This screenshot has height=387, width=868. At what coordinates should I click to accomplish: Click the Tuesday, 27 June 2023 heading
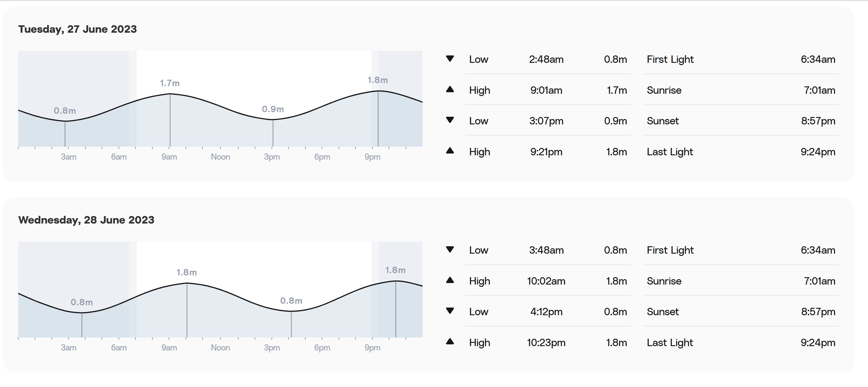point(78,29)
